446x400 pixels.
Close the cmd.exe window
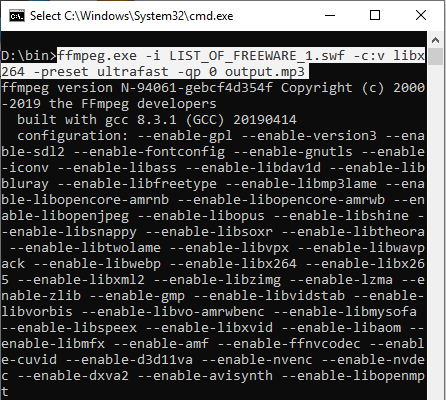(x=421, y=15)
